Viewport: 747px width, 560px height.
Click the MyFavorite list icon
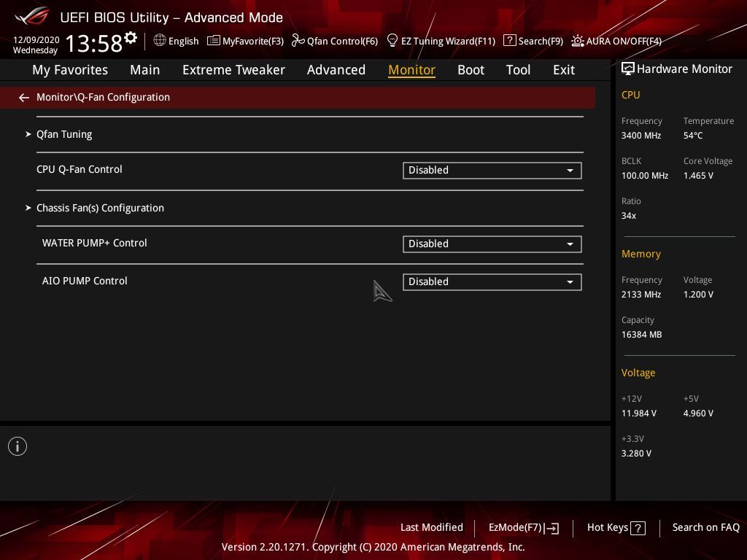click(x=214, y=41)
